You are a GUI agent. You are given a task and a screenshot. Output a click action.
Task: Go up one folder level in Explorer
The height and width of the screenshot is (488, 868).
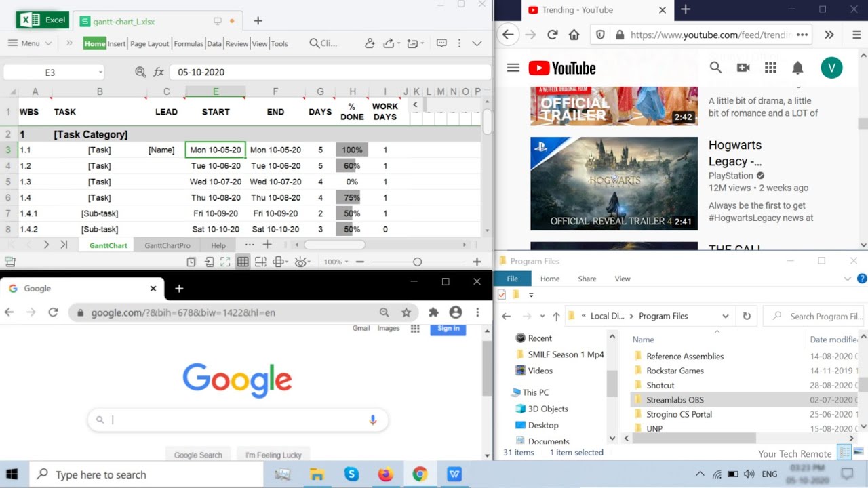click(556, 316)
